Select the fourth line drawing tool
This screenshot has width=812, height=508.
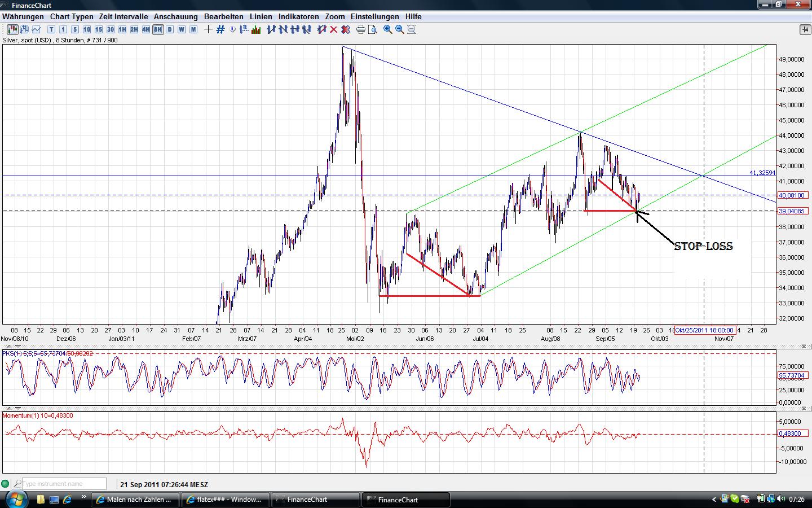[307, 29]
